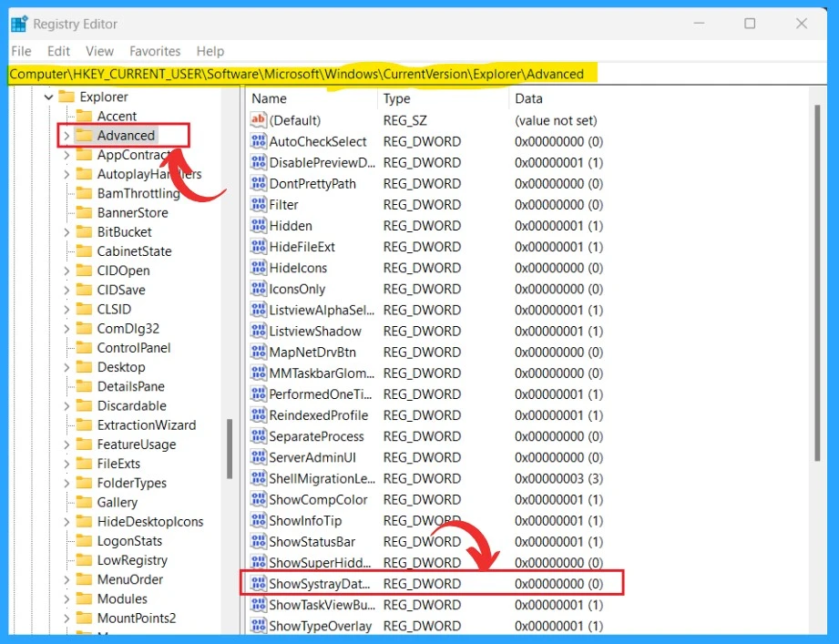Click the DWORD icon next to MapNetDrvBtn
Screen dimensions: 839x644
259,352
